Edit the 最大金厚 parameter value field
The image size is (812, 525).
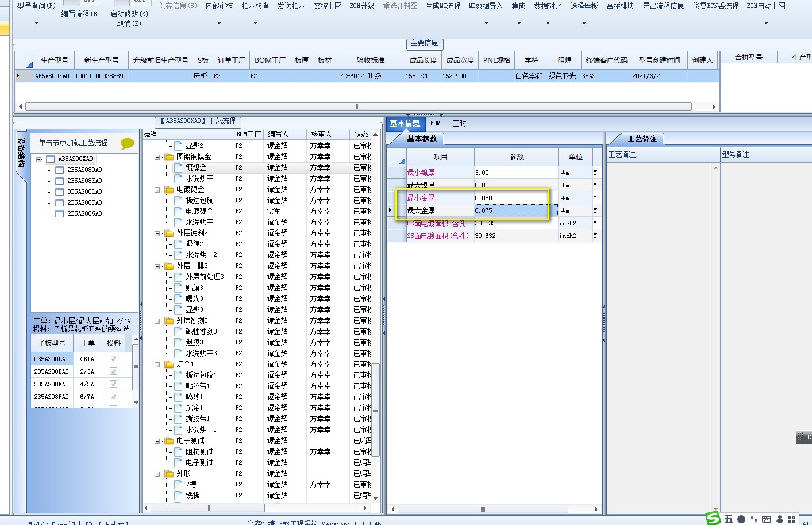pyautogui.click(x=515, y=210)
